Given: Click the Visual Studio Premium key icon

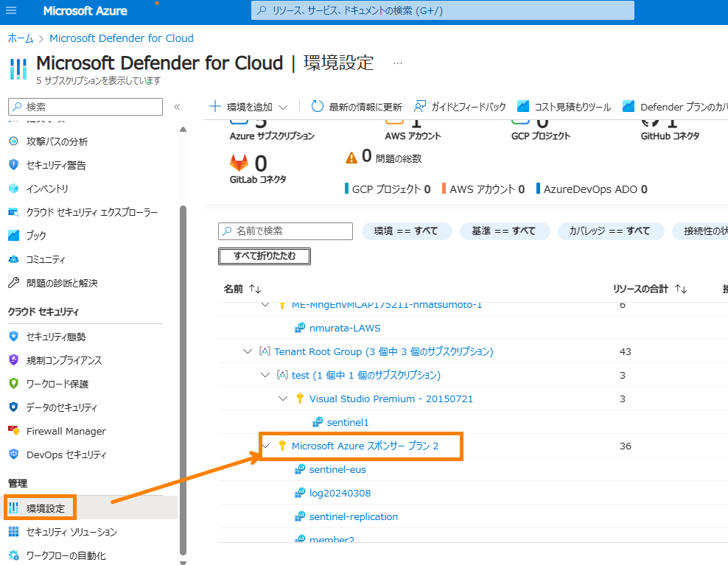Looking at the screenshot, I should [300, 399].
